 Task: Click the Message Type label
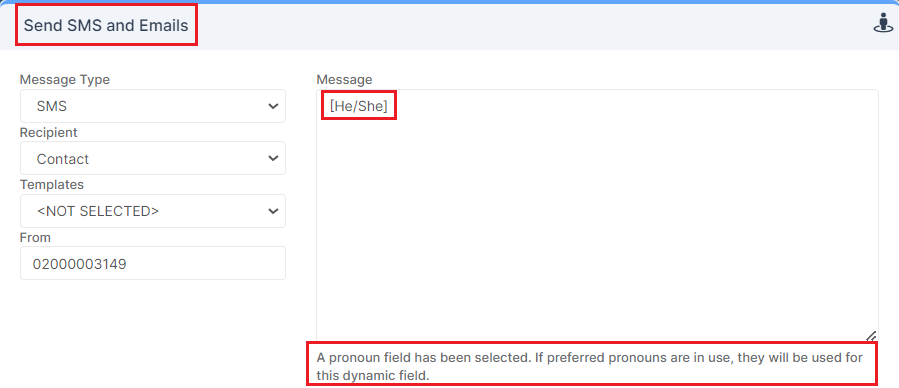(65, 80)
